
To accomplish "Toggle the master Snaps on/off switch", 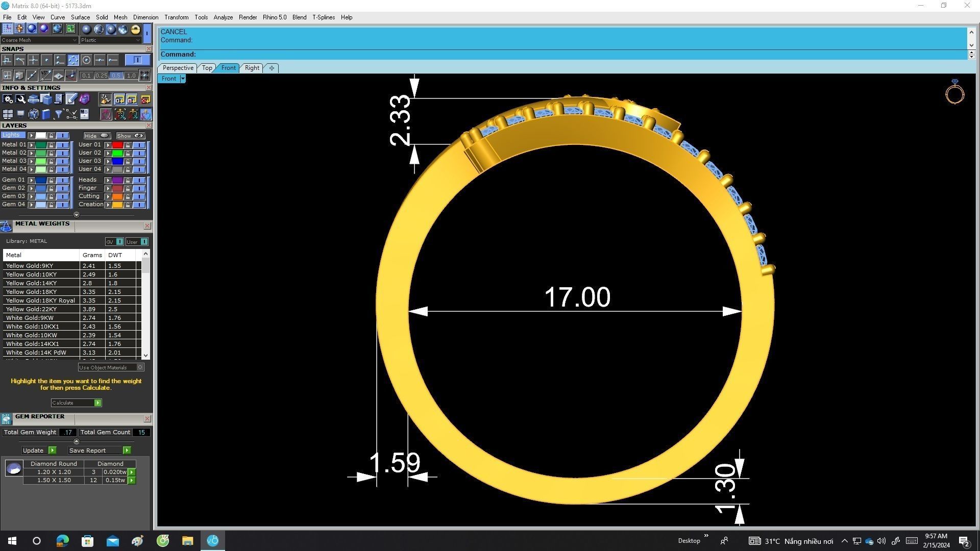I will pyautogui.click(x=137, y=60).
